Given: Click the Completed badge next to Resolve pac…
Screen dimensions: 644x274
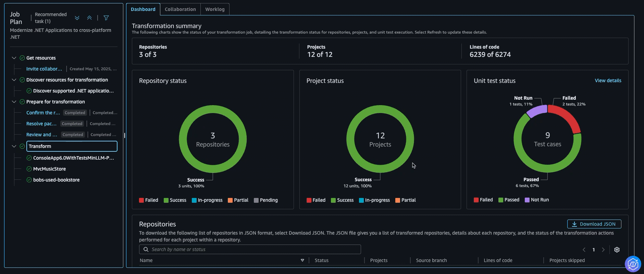Looking at the screenshot, I should [x=72, y=124].
